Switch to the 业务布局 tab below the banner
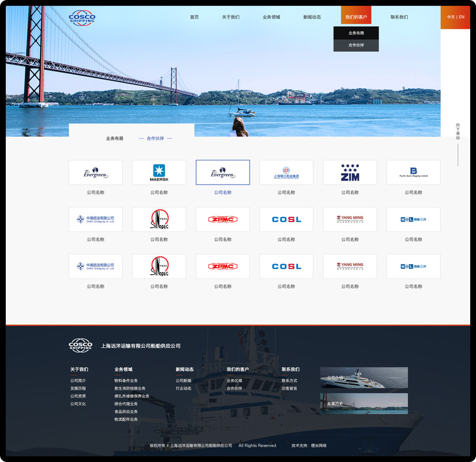Screen dimensions: 476x462 [114, 138]
